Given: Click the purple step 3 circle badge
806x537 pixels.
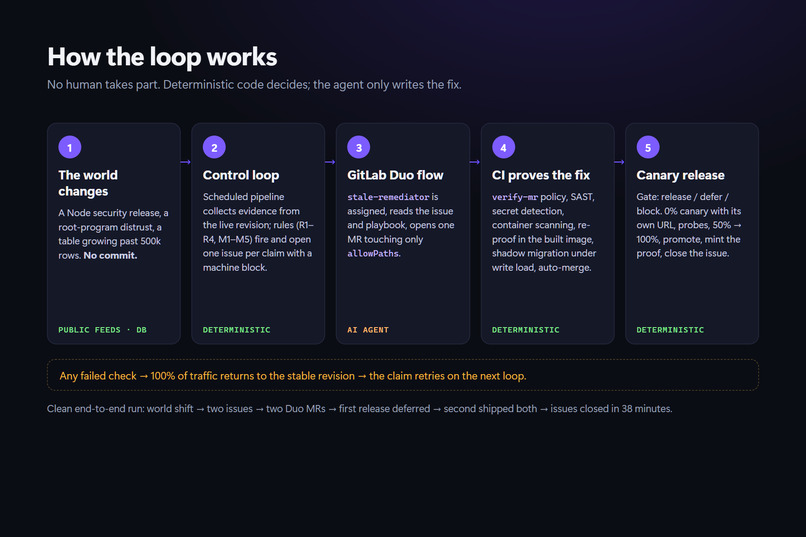Looking at the screenshot, I should [359, 147].
